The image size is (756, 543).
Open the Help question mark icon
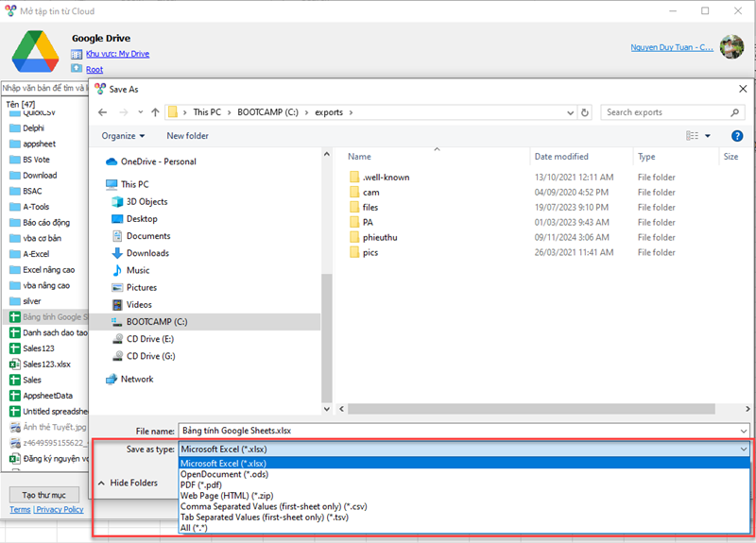tap(737, 136)
